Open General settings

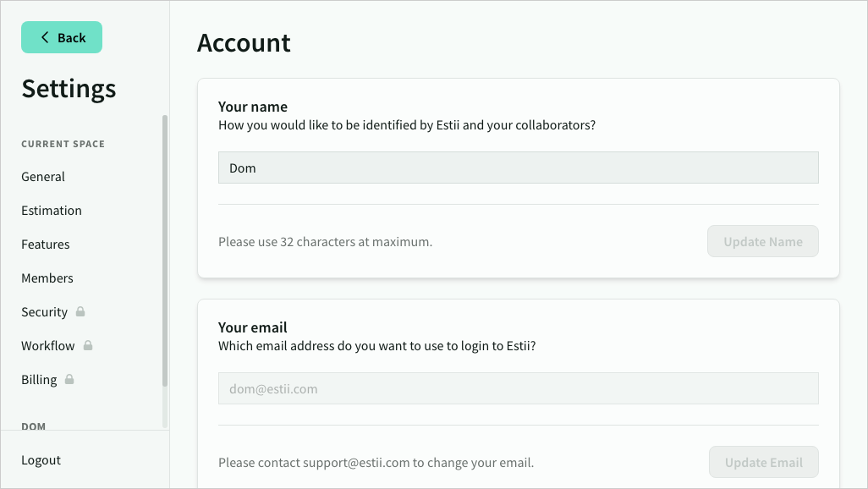(x=43, y=177)
